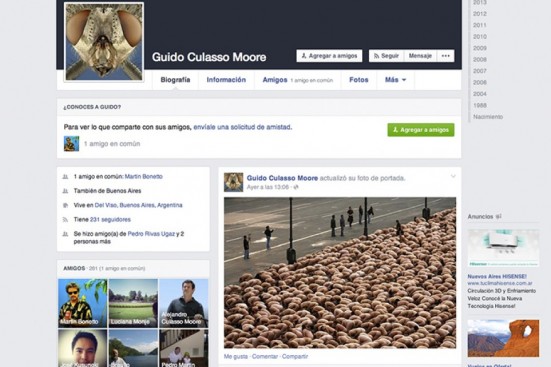Send a message via the Mensaje button
The height and width of the screenshot is (367, 551).
coord(420,56)
